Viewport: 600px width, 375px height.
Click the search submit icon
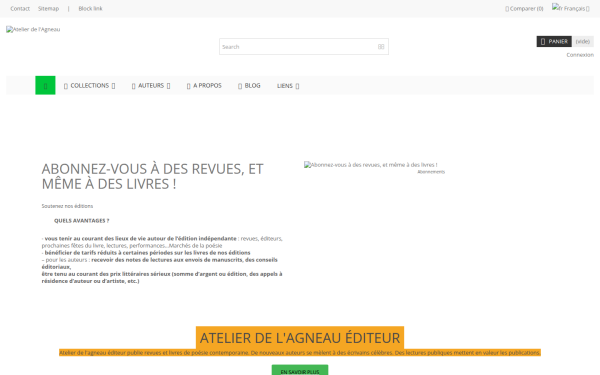[381, 47]
